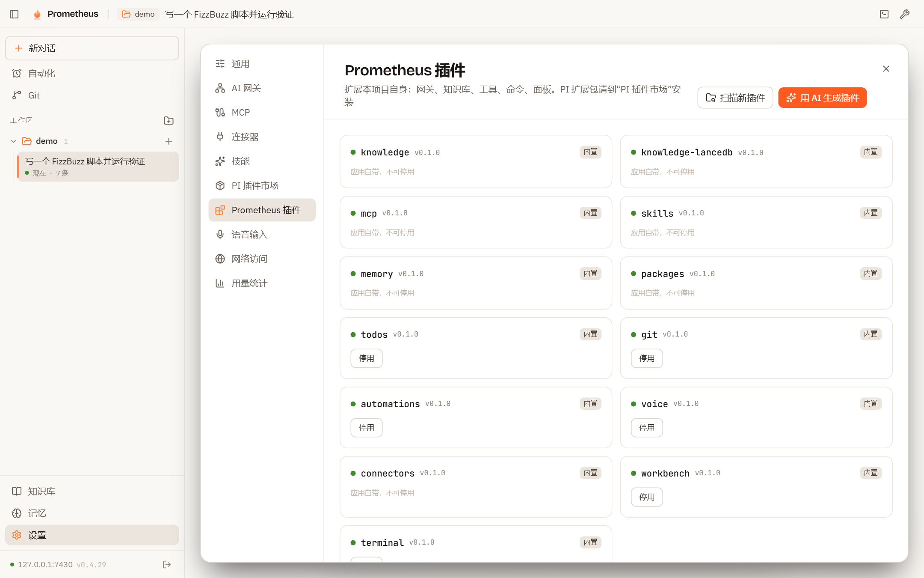The height and width of the screenshot is (578, 924).
Task: Click the connectors plugin name
Action: point(388,474)
